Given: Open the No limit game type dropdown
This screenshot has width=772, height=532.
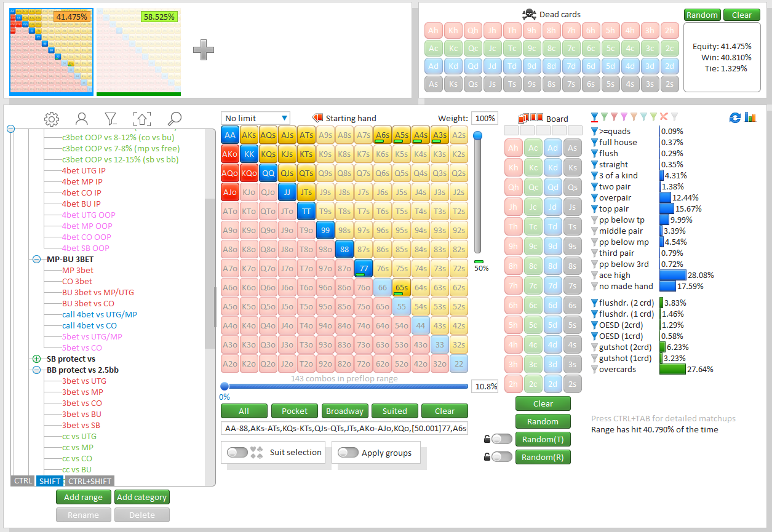Looking at the screenshot, I should (255, 118).
